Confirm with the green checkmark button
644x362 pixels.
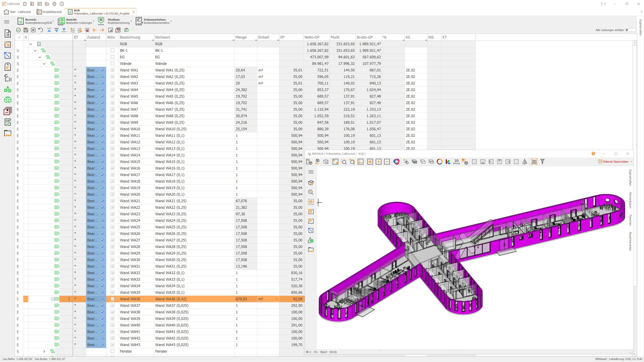[x=18, y=30]
